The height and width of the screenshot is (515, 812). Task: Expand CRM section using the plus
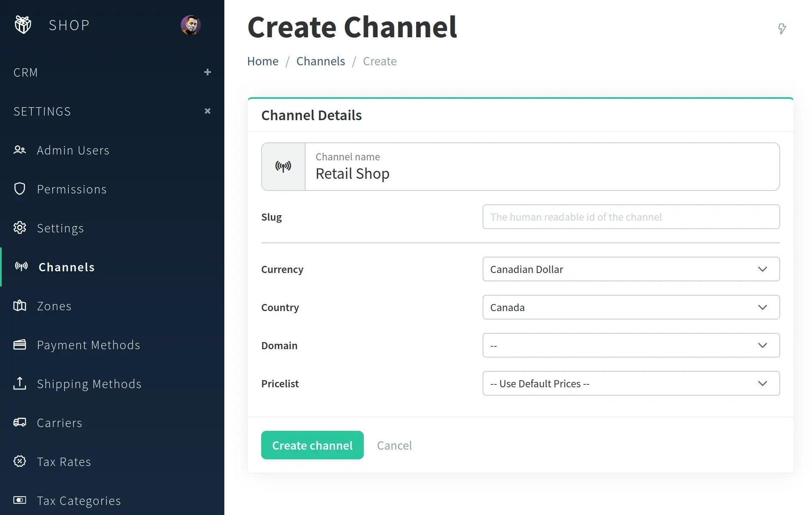[x=208, y=72]
